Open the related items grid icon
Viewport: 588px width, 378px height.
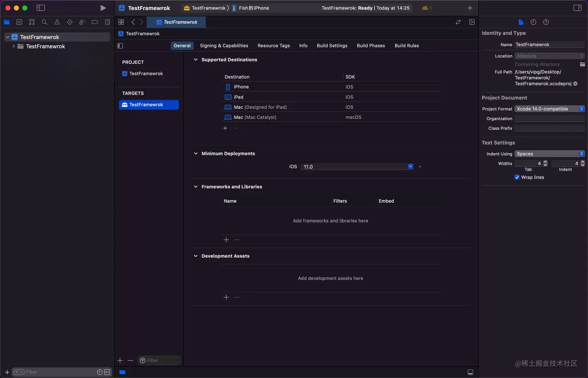point(121,22)
